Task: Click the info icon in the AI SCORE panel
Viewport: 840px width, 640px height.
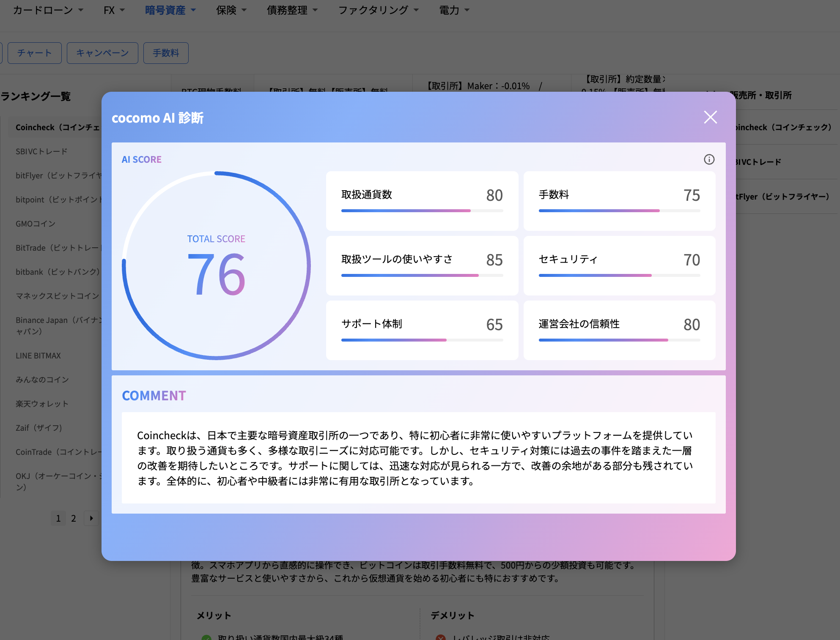Action: click(710, 159)
